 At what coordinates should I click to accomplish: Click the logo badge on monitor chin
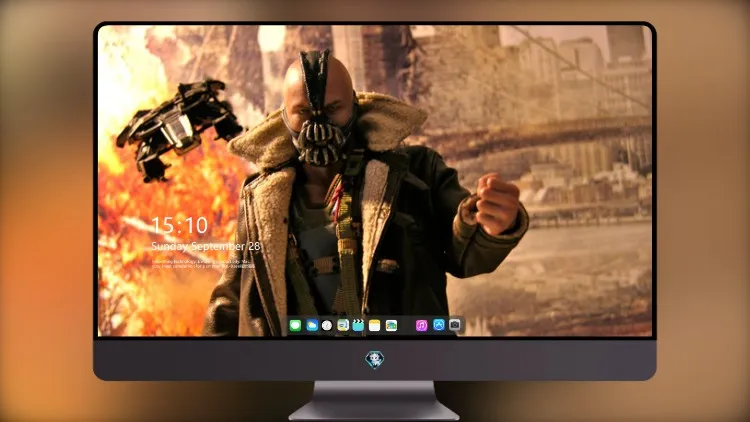375,359
